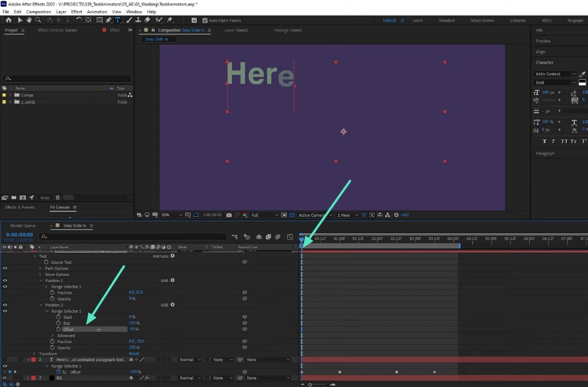Click the shy layers hide icon
588x387 pixels.
point(259,236)
